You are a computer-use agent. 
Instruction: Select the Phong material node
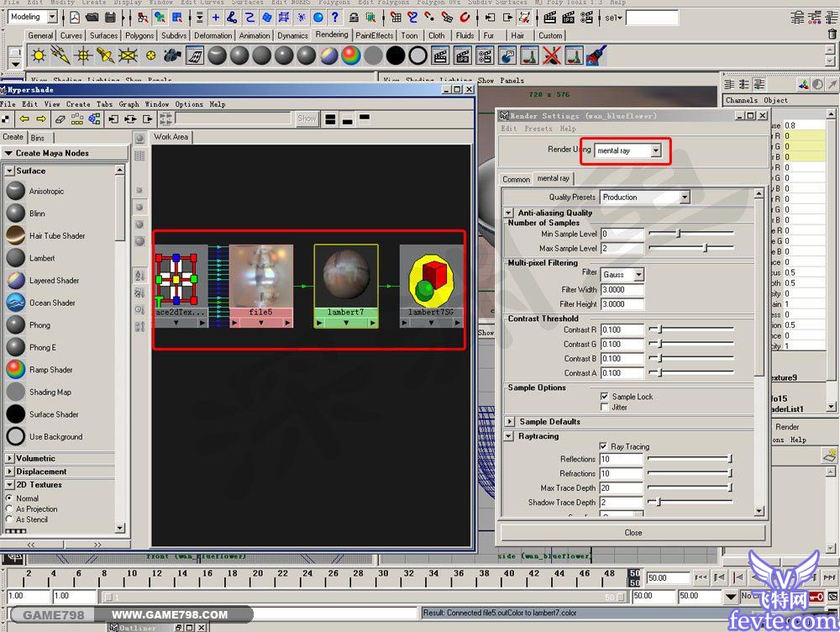(16, 325)
